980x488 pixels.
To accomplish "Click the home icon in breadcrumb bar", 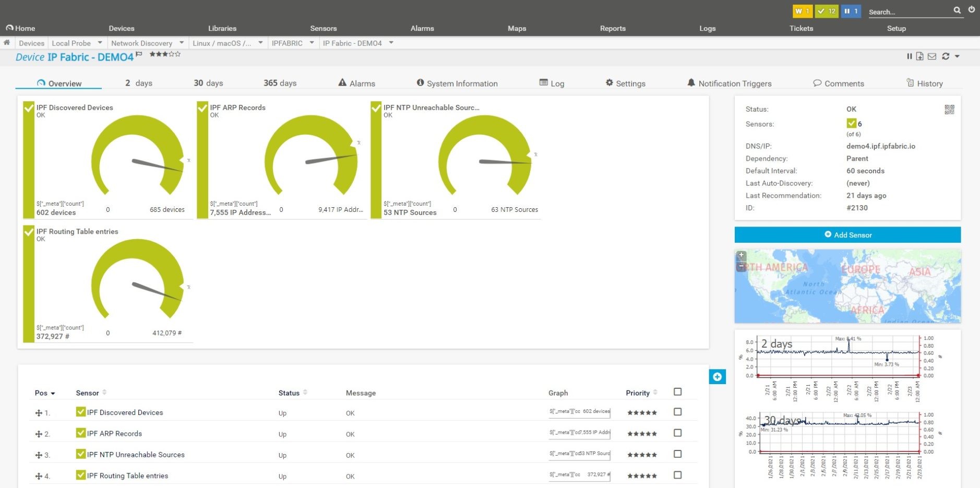I will (7, 43).
